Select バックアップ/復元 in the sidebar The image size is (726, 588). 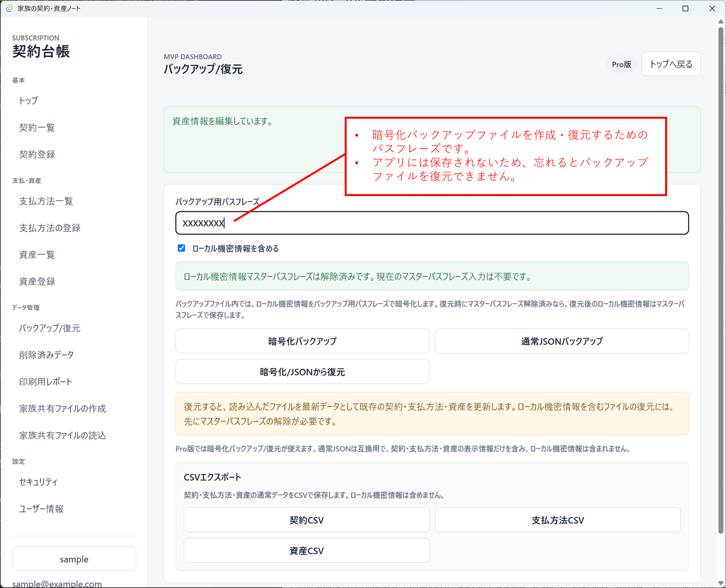click(50, 328)
